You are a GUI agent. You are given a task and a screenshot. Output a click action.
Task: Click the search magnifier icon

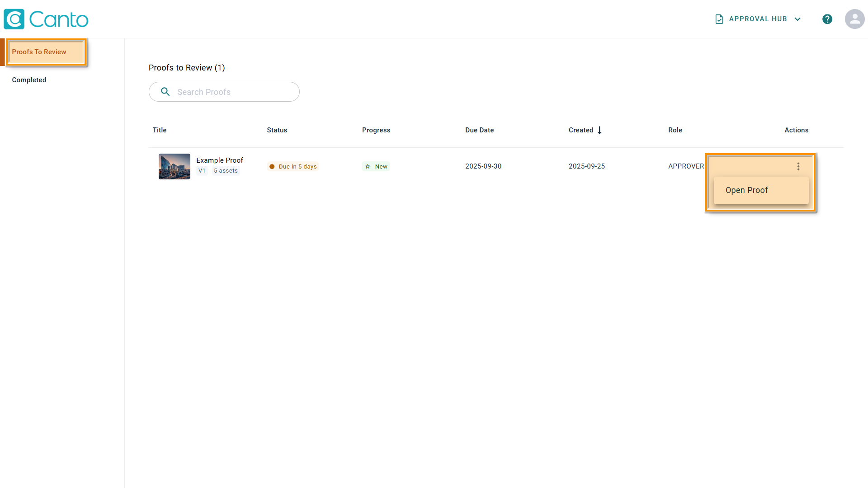(x=165, y=92)
